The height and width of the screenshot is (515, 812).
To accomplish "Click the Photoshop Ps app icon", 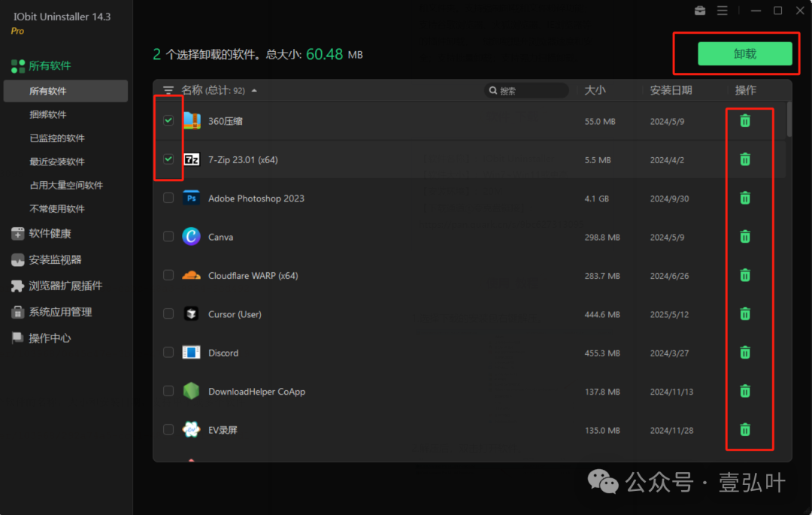I will coord(192,198).
